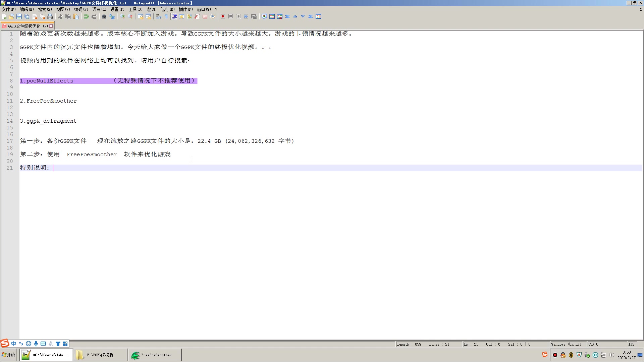This screenshot has height=362, width=644.
Task: Open the Document Map panel icon
Action: point(190,16)
